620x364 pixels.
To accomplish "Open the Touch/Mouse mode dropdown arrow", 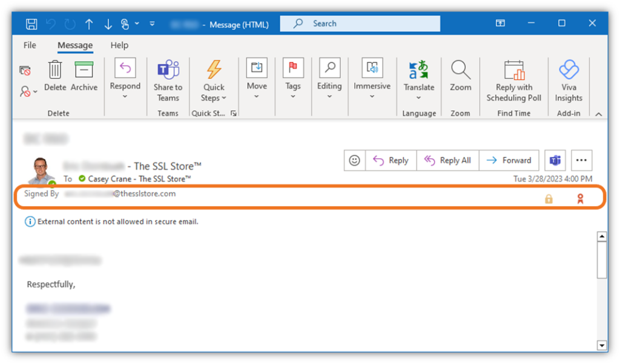I will coord(137,24).
